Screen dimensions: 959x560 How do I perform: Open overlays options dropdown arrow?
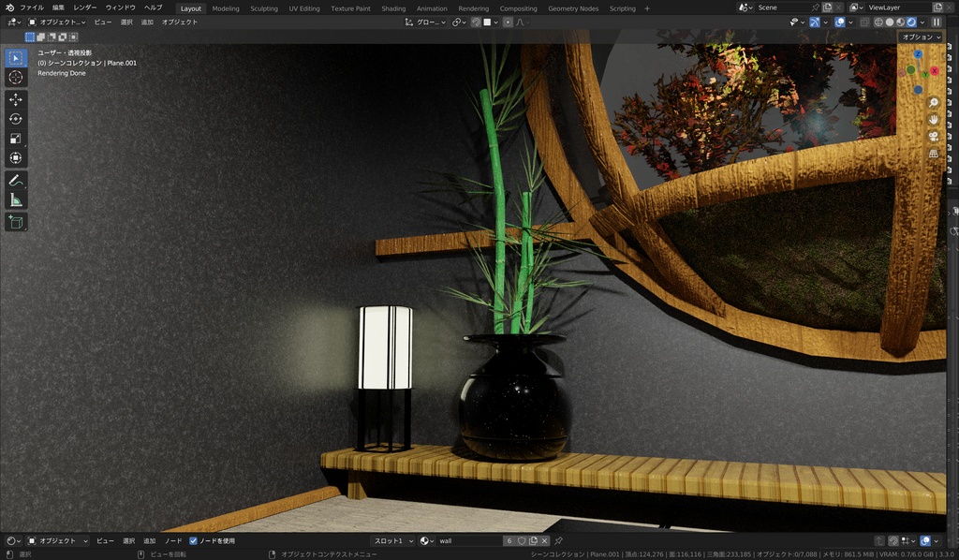(850, 22)
